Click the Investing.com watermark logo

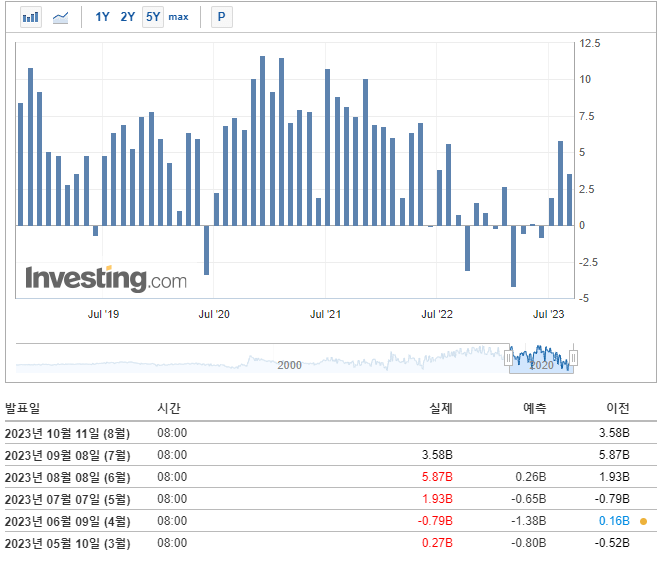tap(106, 279)
